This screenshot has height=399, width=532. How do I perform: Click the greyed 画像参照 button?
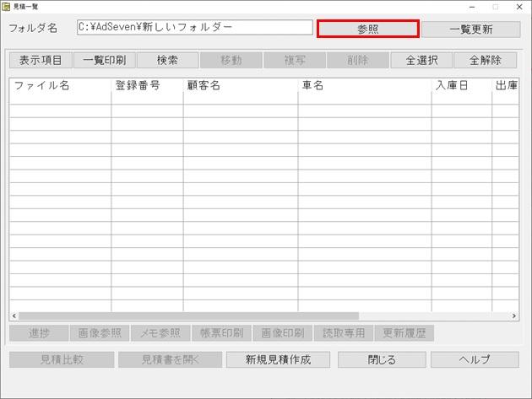pyautogui.click(x=100, y=333)
